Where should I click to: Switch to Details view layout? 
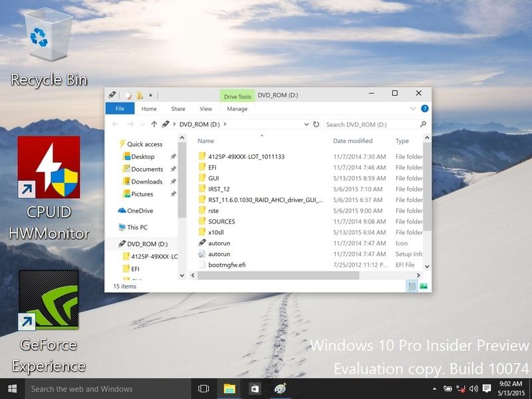412,286
